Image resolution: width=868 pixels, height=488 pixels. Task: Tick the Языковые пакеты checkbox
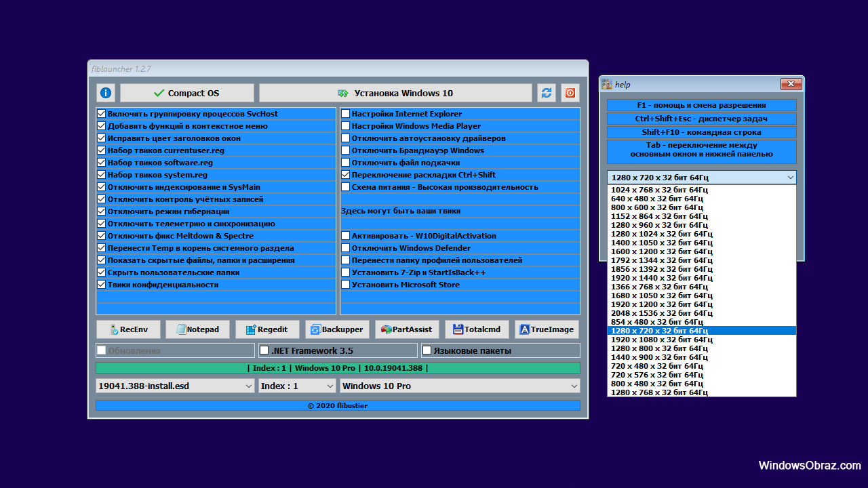point(427,350)
